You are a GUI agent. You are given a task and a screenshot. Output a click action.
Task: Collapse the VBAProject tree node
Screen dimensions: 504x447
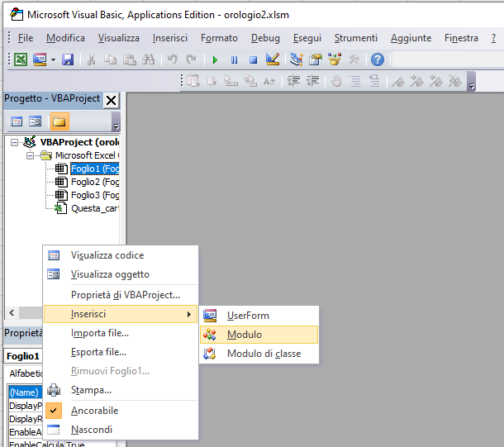tap(15, 142)
